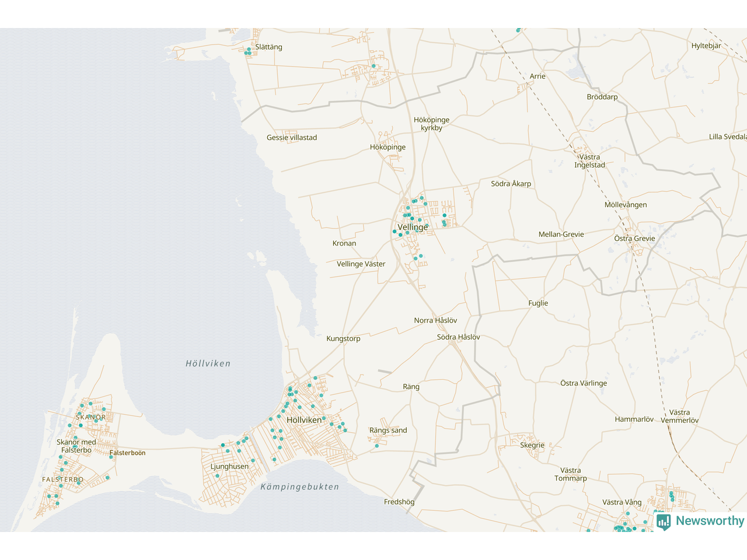Click the Hököpinge kyrkby label
747x560 pixels.
pos(431,124)
